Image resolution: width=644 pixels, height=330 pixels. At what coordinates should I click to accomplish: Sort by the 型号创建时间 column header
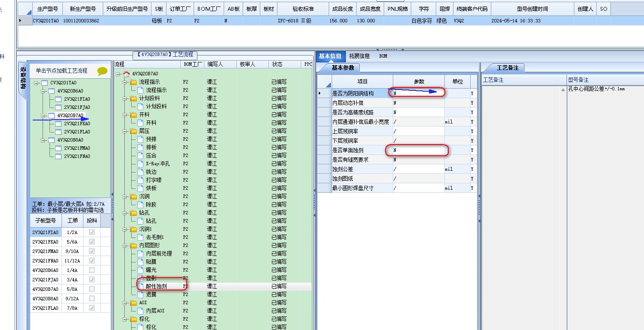click(532, 9)
